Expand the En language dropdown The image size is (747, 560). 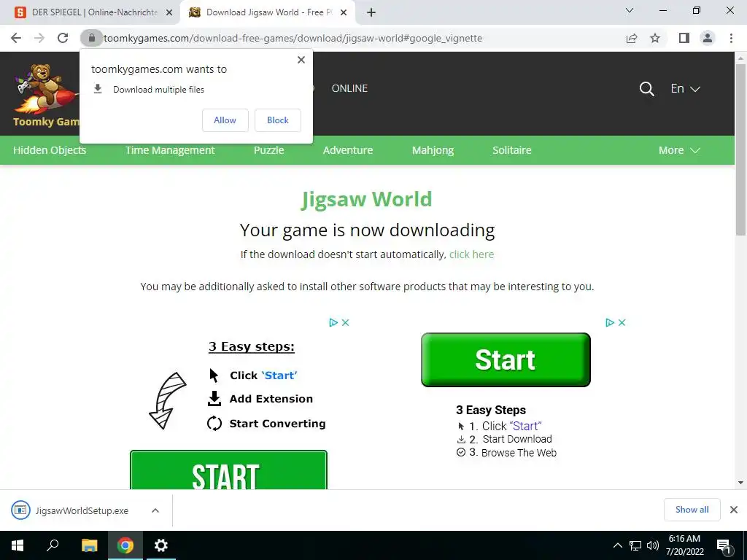[685, 88]
